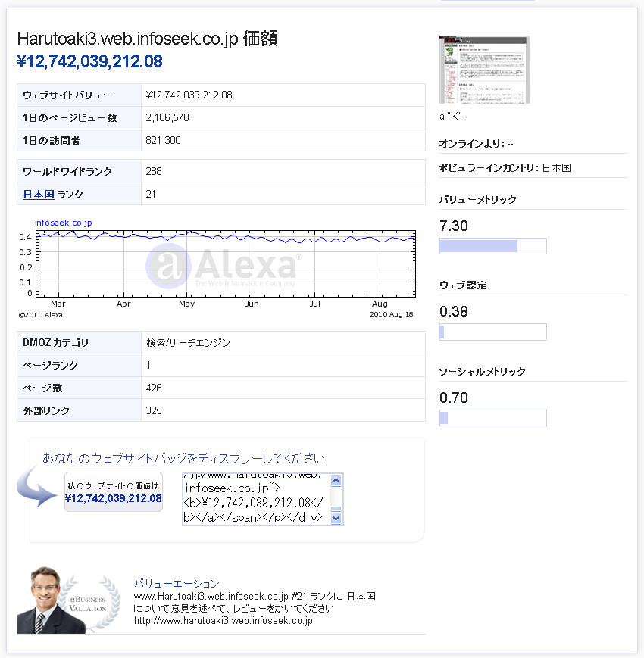Click the page count value 426
The height and width of the screenshot is (658, 644).
click(x=154, y=388)
